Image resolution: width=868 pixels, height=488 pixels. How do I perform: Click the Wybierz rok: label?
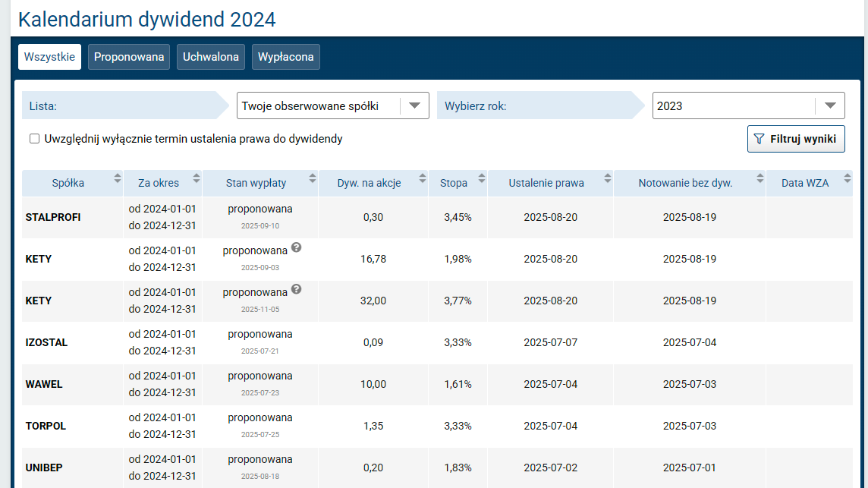(x=476, y=105)
